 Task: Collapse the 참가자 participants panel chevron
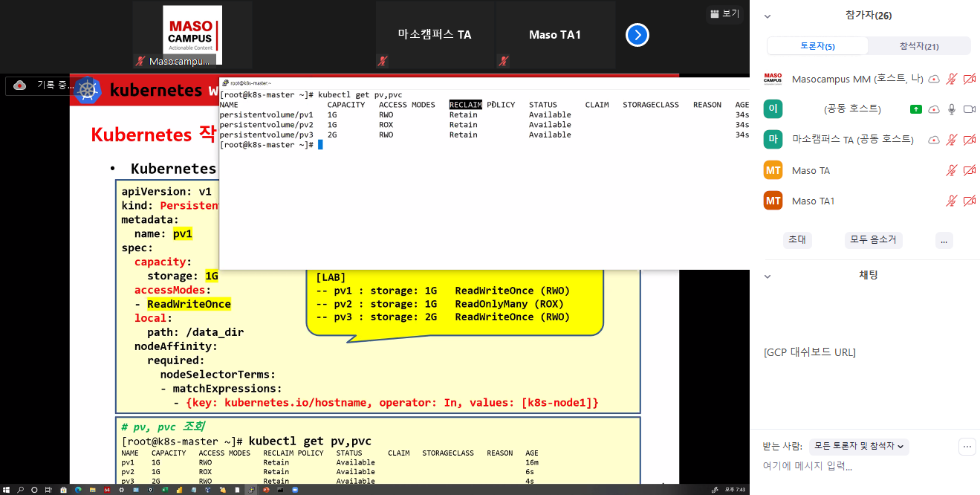[768, 16]
